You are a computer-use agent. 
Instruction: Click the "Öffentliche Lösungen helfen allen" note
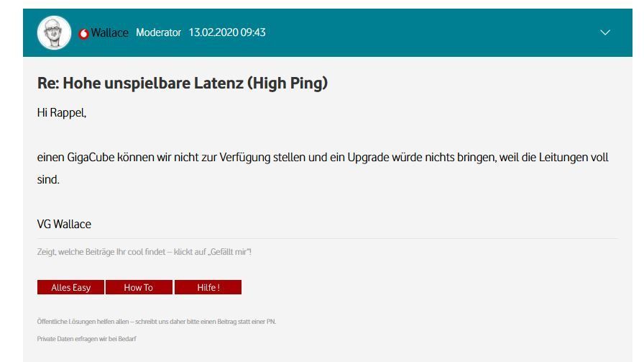[x=157, y=322]
